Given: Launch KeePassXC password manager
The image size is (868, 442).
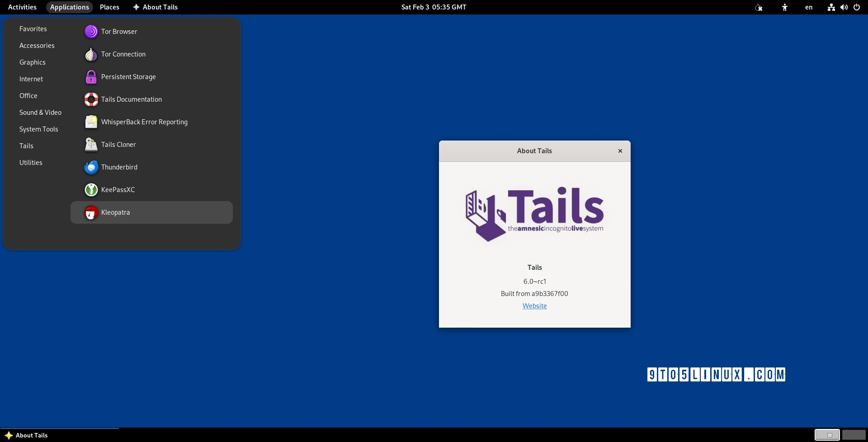Looking at the screenshot, I should (x=118, y=190).
